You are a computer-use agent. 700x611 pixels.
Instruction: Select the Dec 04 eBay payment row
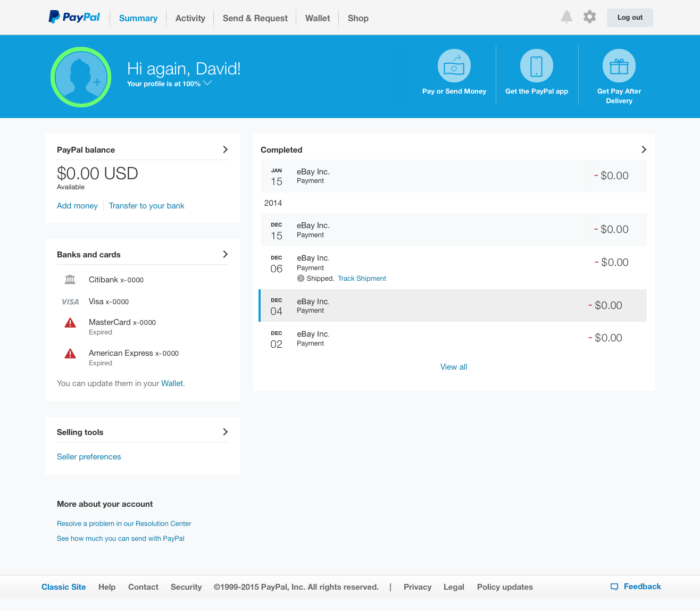(453, 305)
